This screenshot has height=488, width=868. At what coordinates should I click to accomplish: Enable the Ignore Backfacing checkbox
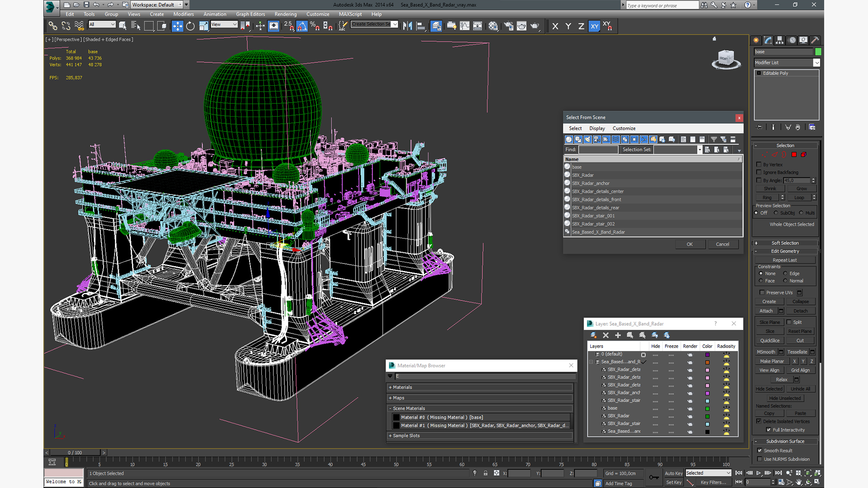coord(759,172)
